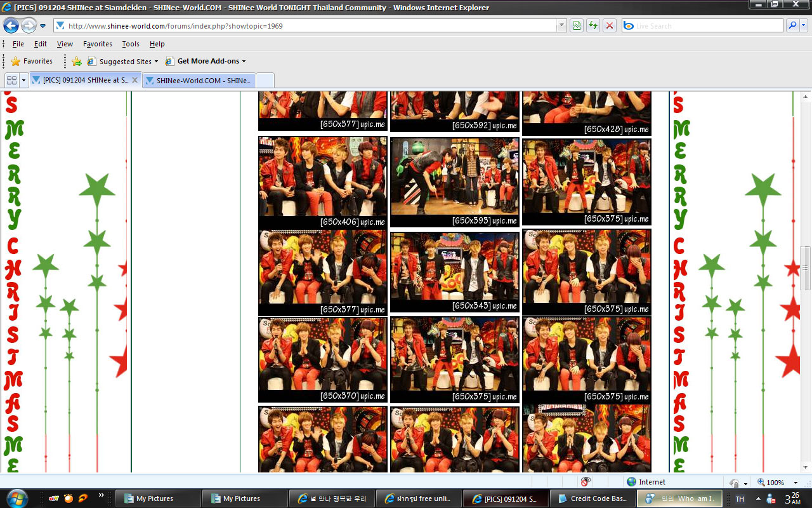Viewport: 812px width, 508px height.
Task: Open the Help menu
Action: point(157,44)
